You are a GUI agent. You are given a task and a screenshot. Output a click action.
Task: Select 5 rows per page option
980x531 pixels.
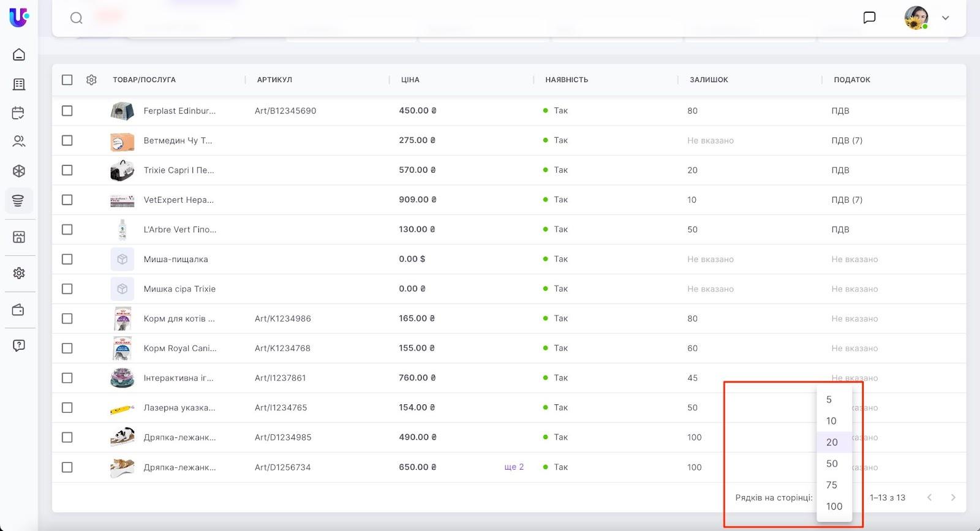coord(829,400)
